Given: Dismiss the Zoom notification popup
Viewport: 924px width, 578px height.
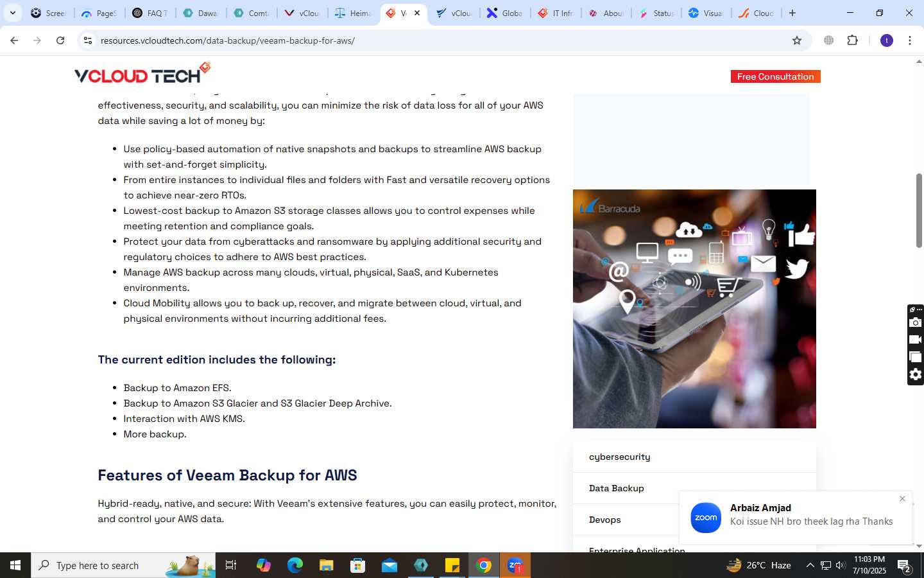Looking at the screenshot, I should 902,498.
